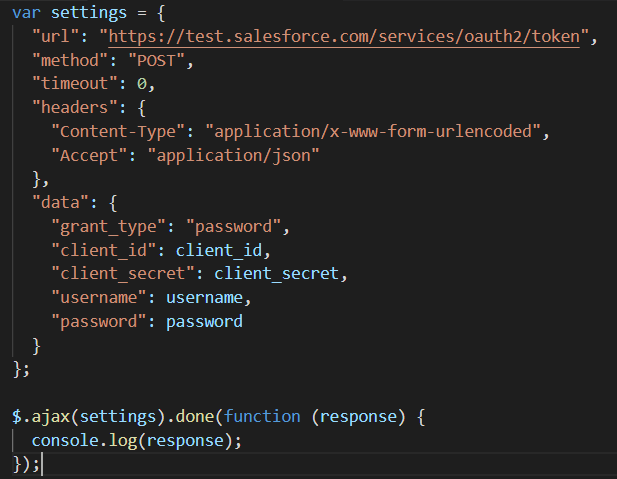Click the Salesforce oauth2 token URL link
This screenshot has width=617, height=479.
tap(347, 37)
